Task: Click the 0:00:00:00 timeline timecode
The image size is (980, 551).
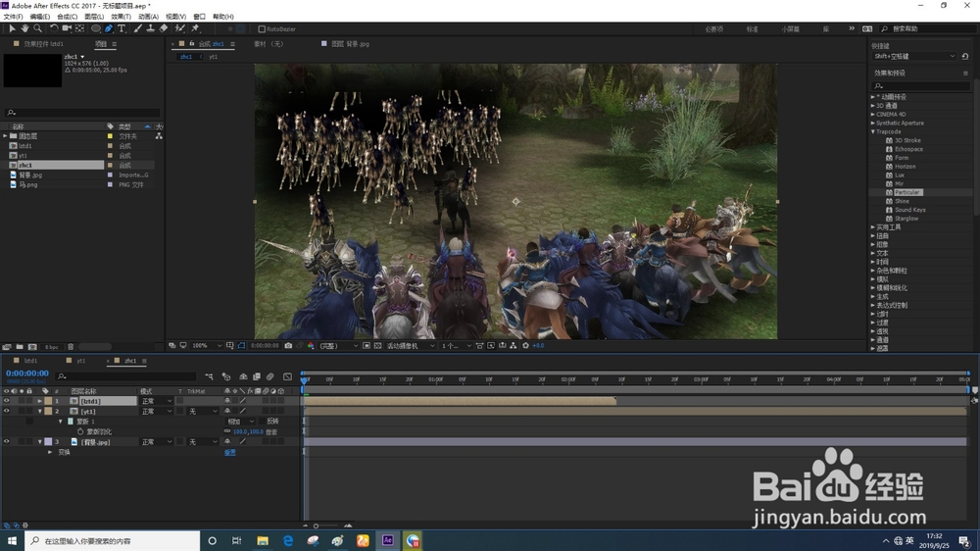Action: coord(27,374)
